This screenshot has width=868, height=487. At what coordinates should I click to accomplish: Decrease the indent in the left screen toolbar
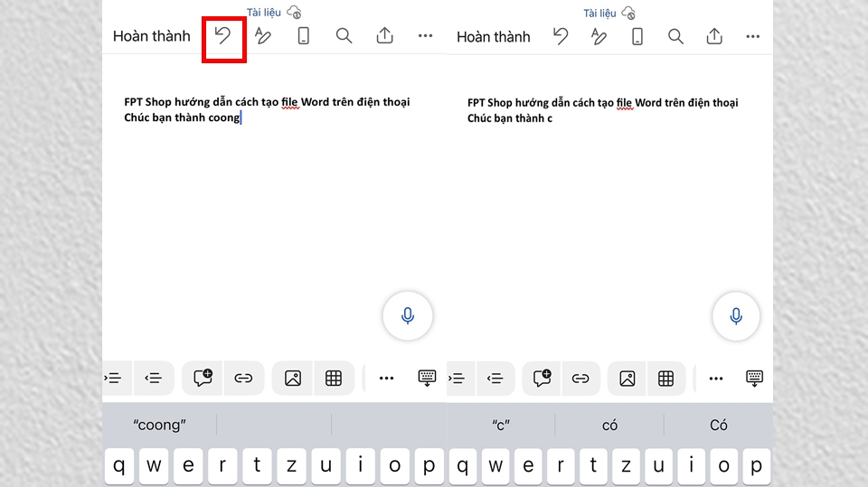[154, 378]
